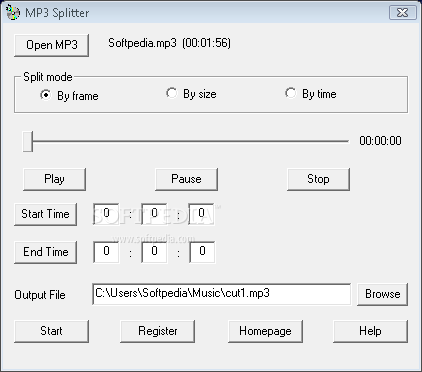
Task: Focus the End Time seconds field
Action: coord(202,252)
